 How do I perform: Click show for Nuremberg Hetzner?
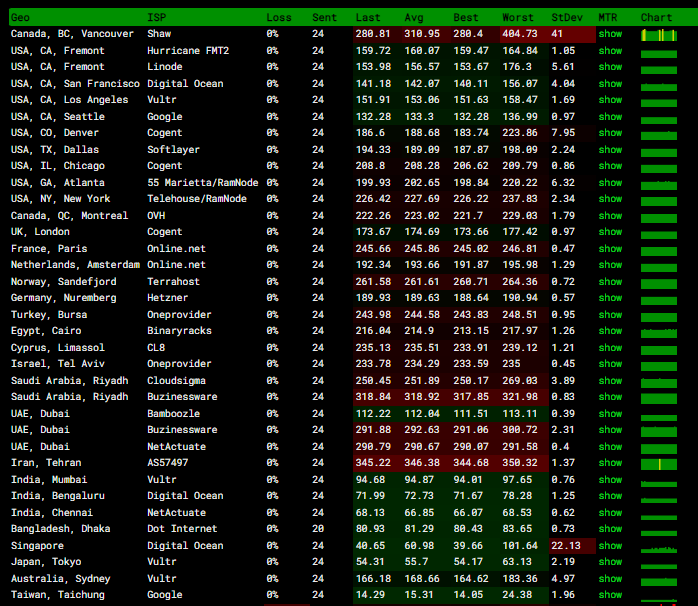point(610,297)
